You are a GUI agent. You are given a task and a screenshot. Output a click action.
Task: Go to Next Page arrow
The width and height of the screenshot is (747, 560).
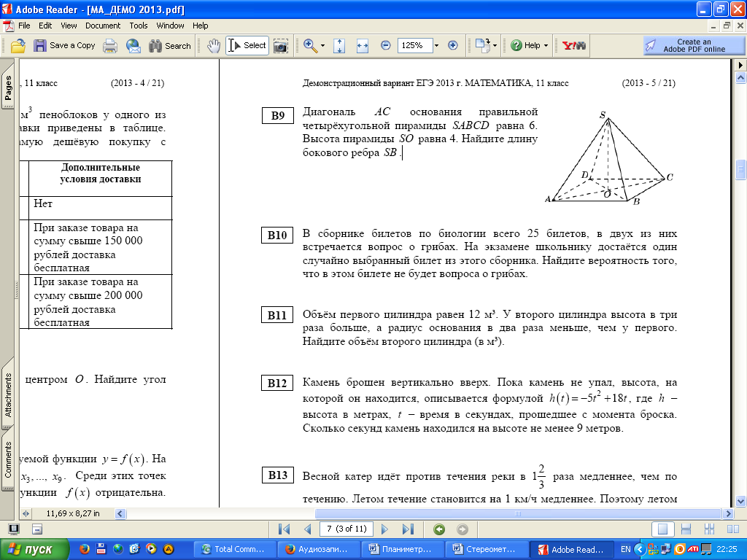tap(385, 529)
